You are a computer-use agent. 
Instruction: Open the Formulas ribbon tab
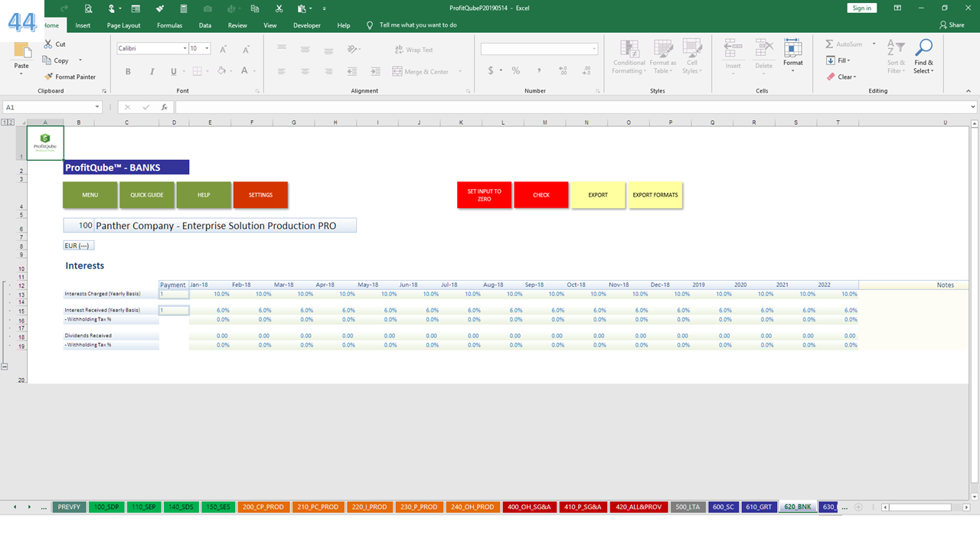click(170, 25)
